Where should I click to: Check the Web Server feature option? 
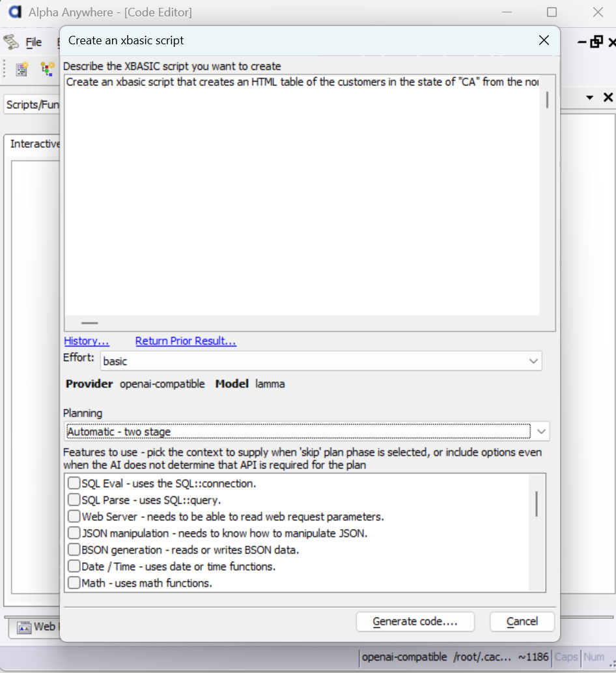point(74,517)
